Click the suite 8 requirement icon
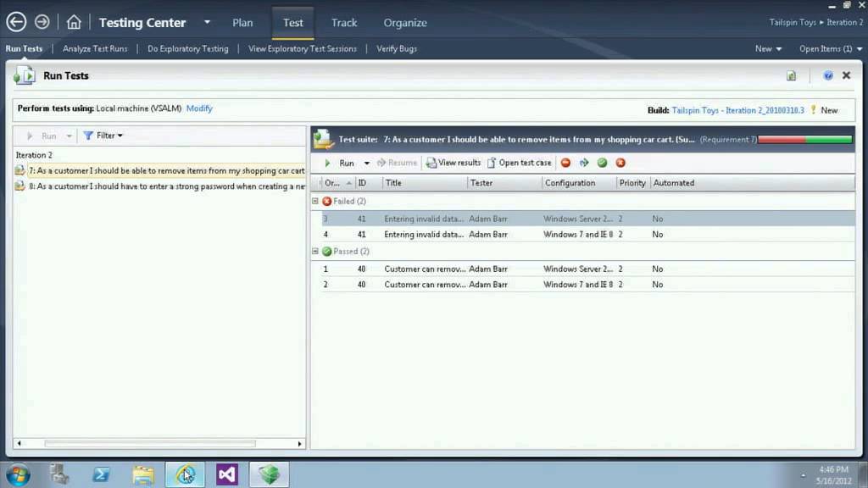The height and width of the screenshot is (488, 868). (x=20, y=186)
